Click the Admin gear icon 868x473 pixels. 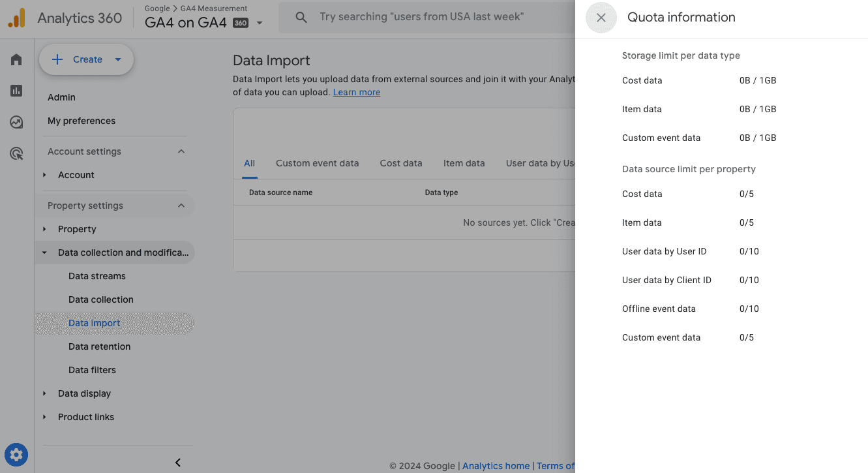point(16,455)
